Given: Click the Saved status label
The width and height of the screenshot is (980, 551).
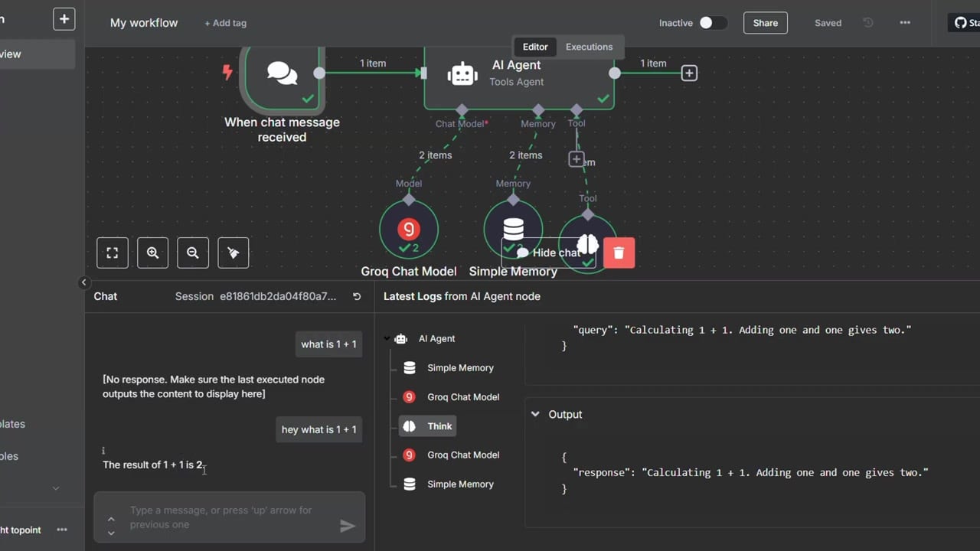Looking at the screenshot, I should [x=828, y=23].
